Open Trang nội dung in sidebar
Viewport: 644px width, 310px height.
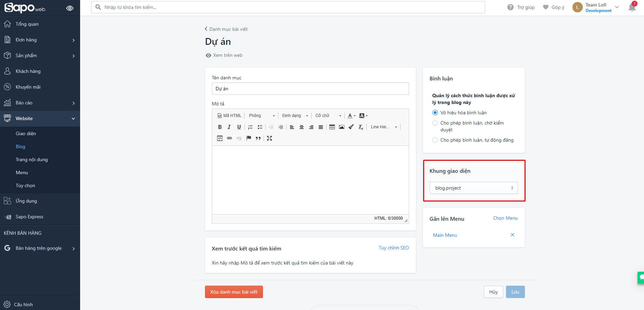point(31,159)
